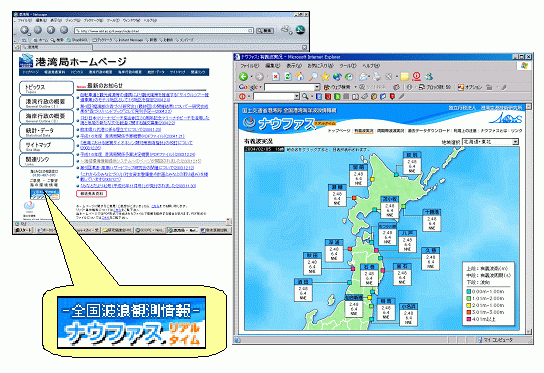Open the Home page via house icon
Image resolution: width=544 pixels, height=373 pixels.
tap(299, 77)
